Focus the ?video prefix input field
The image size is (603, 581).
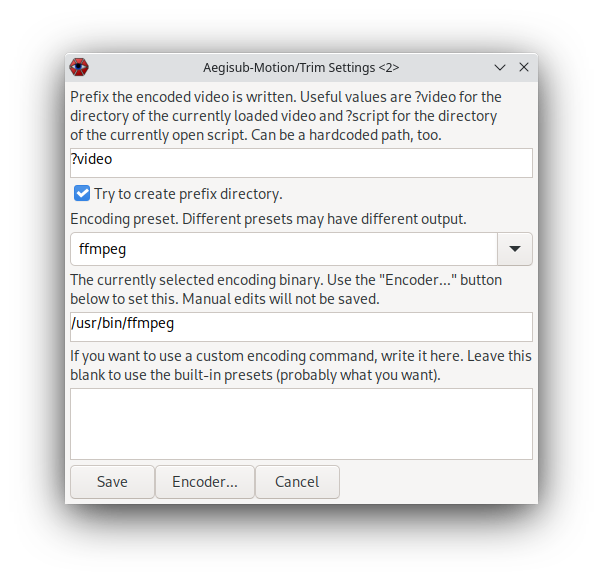[301, 163]
